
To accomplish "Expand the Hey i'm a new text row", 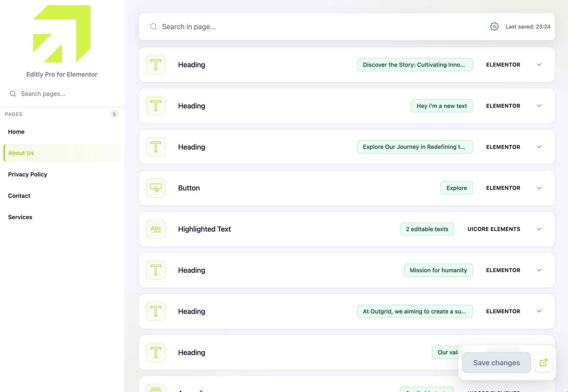I will 539,106.
